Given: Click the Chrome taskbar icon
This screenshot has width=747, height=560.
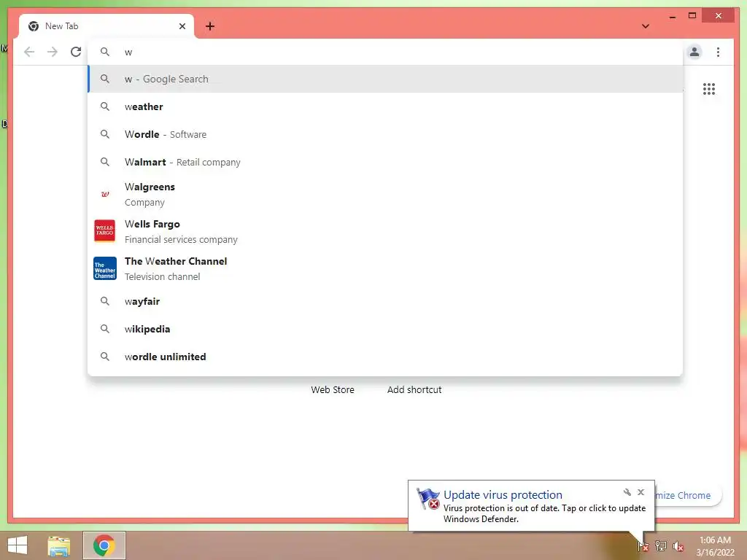Looking at the screenshot, I should pos(104,545).
